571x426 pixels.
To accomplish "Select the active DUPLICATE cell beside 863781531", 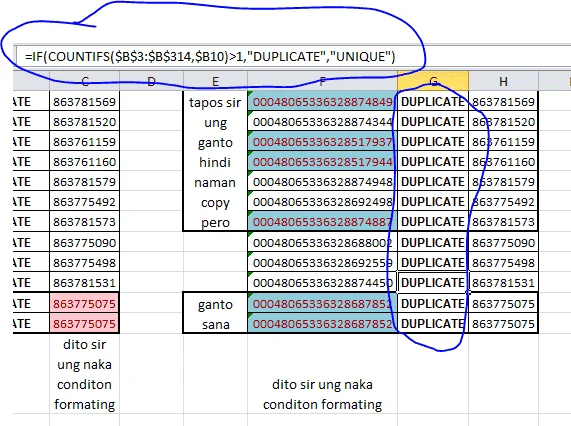I will [x=433, y=282].
